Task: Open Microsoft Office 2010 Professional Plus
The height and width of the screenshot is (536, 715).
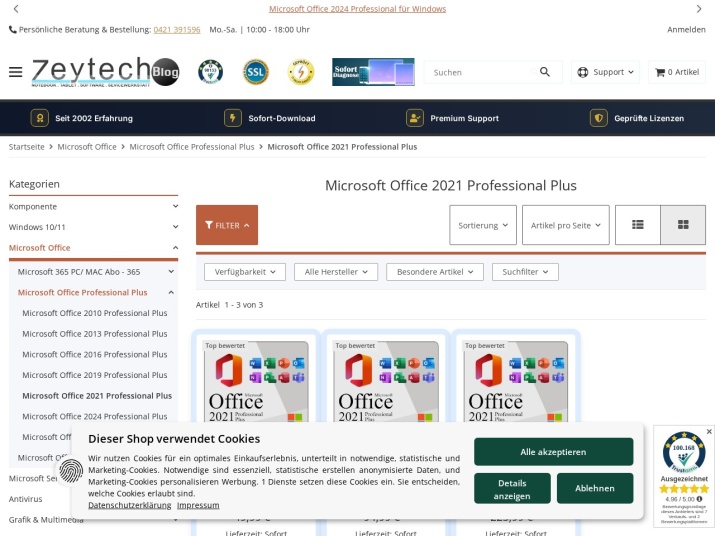Action: [95, 313]
